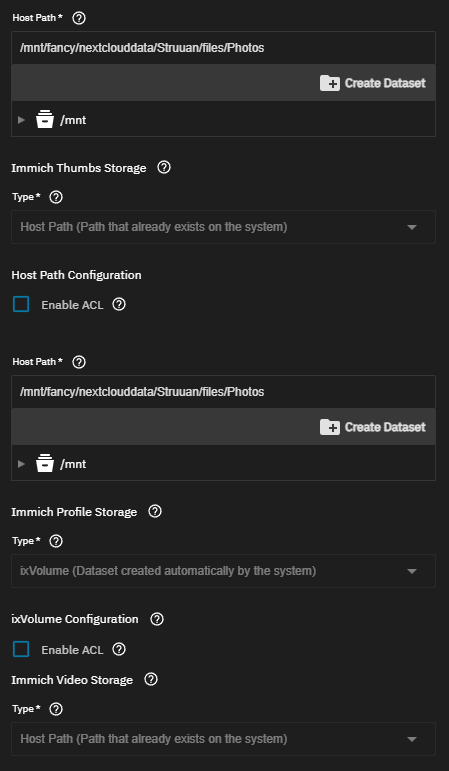Open help next to Host Path Configuration's Enable ACL

click(x=119, y=304)
